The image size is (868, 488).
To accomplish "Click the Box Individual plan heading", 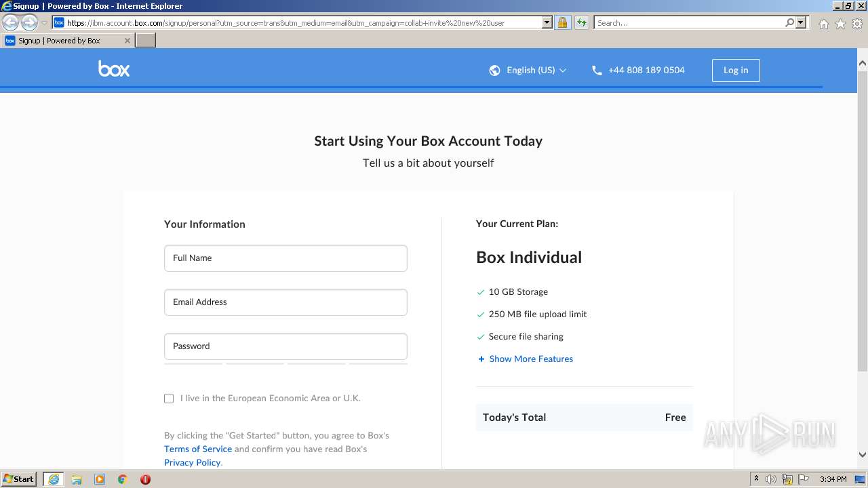I will (529, 258).
